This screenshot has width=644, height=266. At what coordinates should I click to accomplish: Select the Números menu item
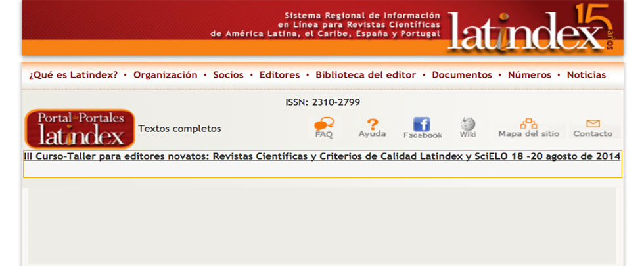(530, 75)
